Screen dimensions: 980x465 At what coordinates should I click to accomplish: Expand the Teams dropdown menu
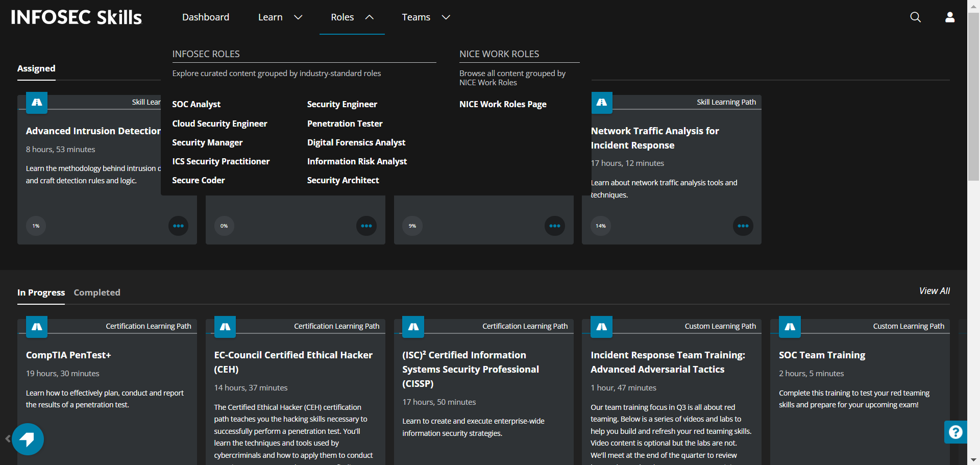426,17
